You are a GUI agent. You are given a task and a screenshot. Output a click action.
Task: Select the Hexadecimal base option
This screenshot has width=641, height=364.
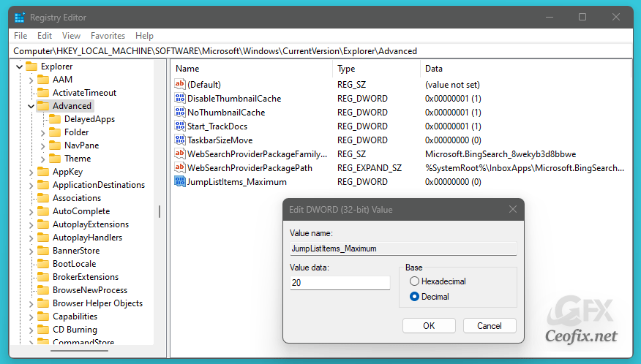click(x=415, y=281)
